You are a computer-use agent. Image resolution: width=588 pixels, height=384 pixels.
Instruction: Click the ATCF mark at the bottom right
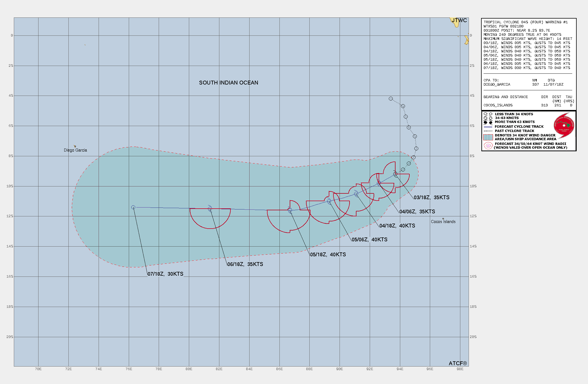(x=458, y=363)
